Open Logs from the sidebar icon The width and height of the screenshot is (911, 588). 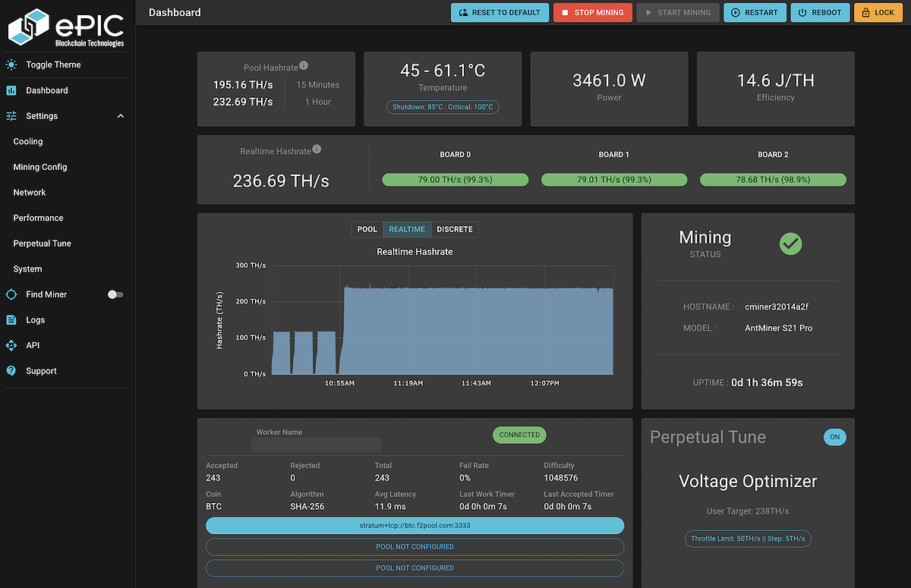coord(11,319)
